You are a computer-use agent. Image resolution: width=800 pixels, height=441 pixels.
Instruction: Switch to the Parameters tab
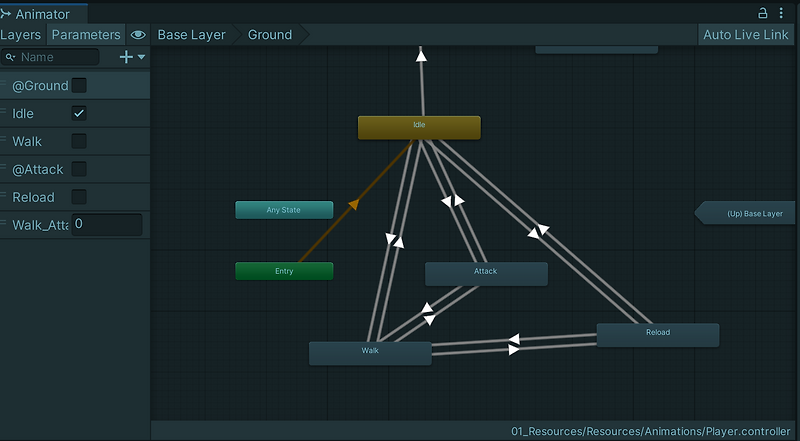86,35
